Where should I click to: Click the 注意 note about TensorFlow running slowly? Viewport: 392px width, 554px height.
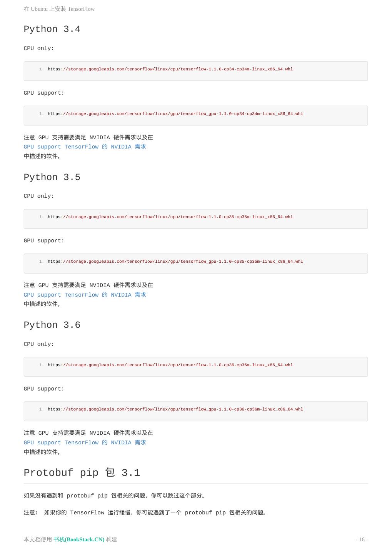[146, 512]
